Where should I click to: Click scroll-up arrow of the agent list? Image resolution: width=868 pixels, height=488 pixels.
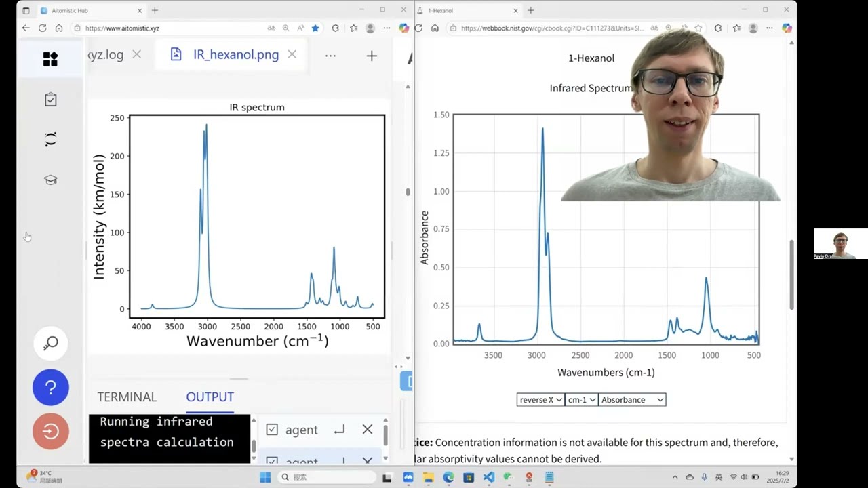tap(386, 420)
